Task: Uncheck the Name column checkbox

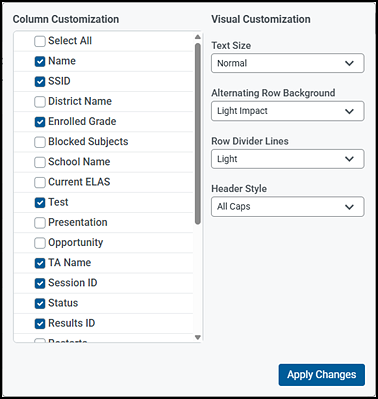Action: pos(40,61)
